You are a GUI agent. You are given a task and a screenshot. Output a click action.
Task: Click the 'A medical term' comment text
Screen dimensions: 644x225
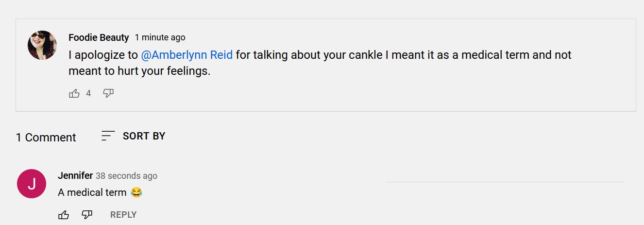pyautogui.click(x=92, y=192)
